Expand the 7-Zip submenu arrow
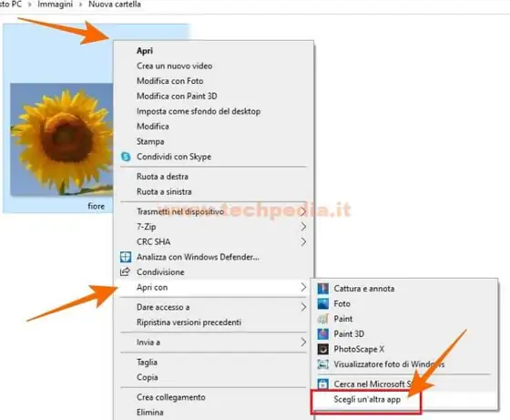510x420 pixels. coord(303,227)
